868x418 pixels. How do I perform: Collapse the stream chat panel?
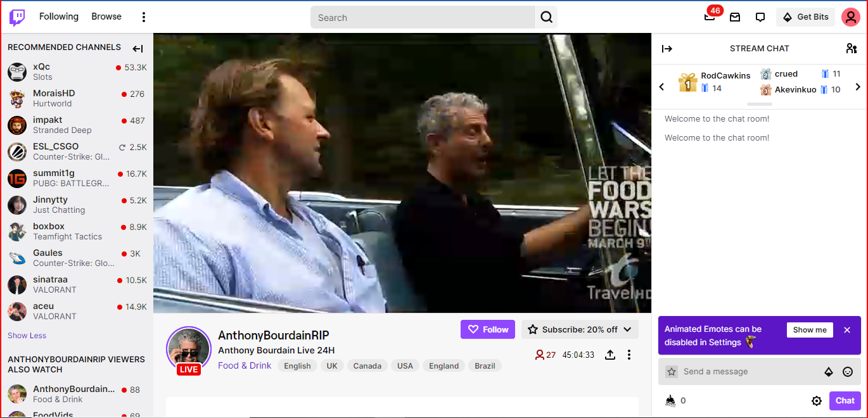667,49
